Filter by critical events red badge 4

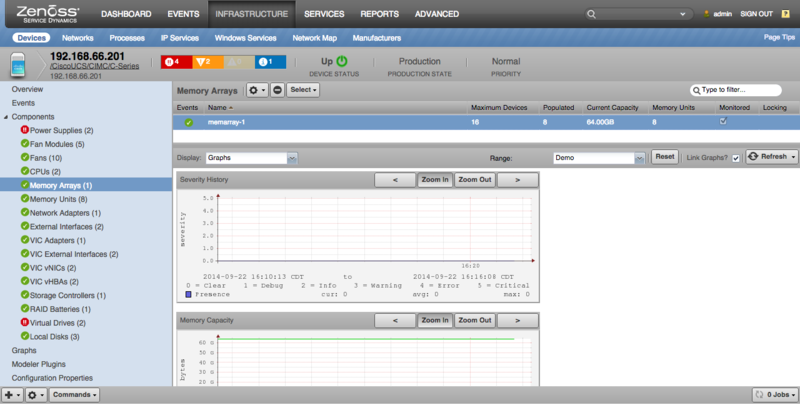click(177, 62)
